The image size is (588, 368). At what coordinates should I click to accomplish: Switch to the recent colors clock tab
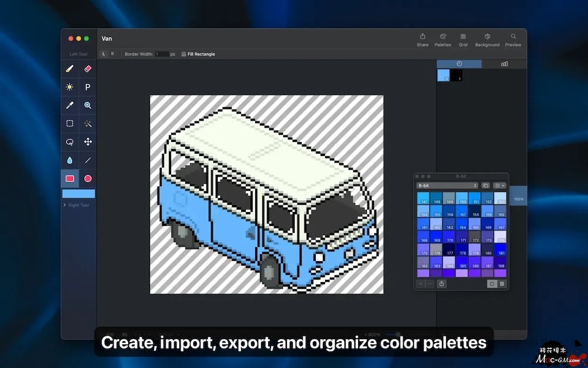click(x=459, y=64)
